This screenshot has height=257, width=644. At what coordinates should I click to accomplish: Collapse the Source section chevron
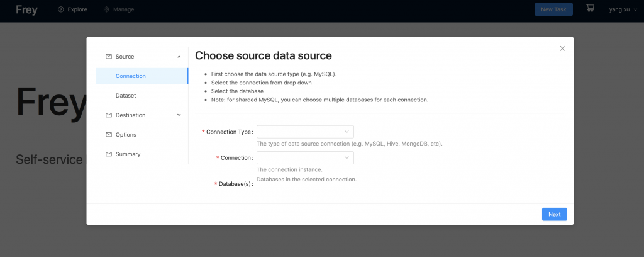pos(179,57)
